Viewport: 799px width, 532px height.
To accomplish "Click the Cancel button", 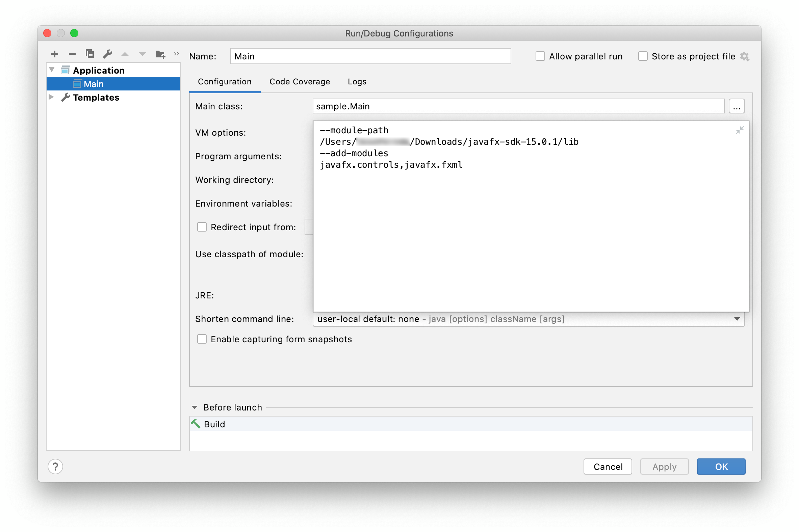I will pos(608,467).
